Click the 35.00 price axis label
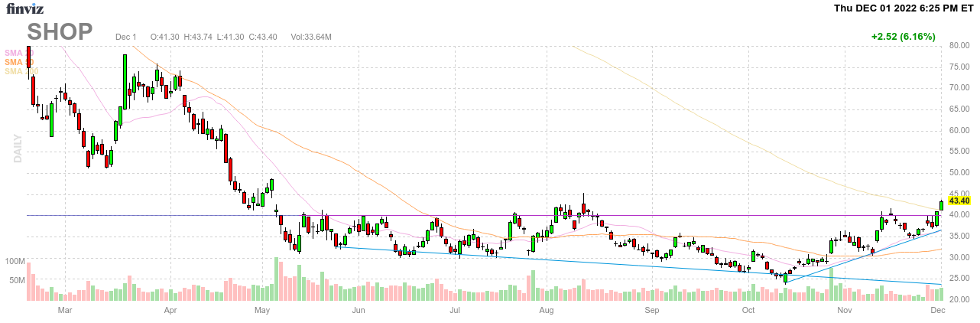The image size is (980, 323). coord(959,237)
